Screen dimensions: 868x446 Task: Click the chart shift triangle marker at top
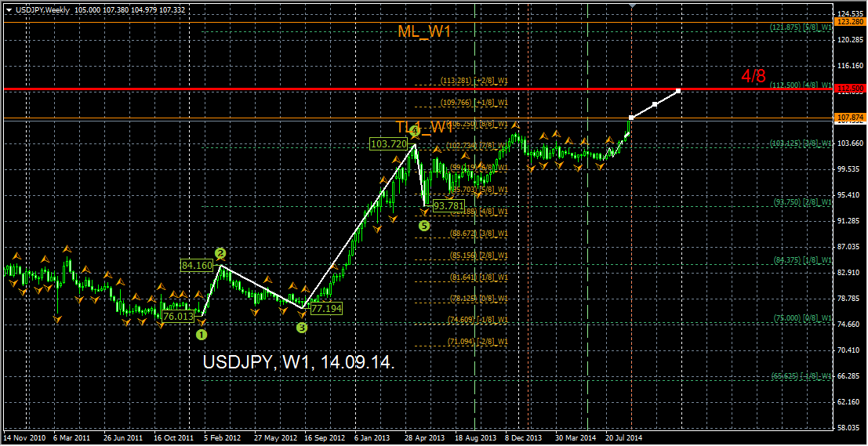[x=633, y=6]
